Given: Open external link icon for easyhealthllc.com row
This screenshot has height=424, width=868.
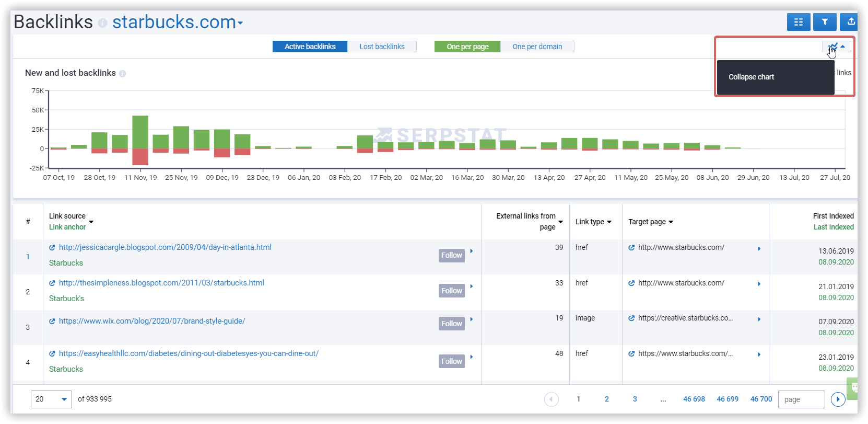Looking at the screenshot, I should pyautogui.click(x=52, y=354).
